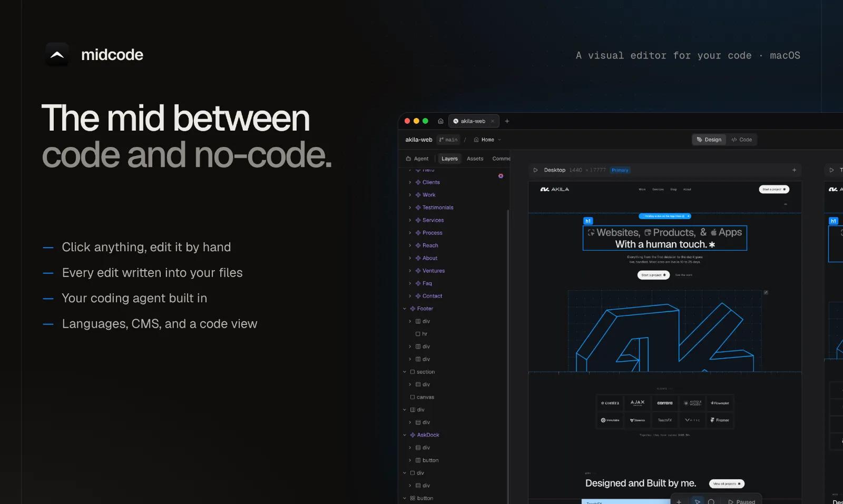843x504 pixels.
Task: Switch to Code mode
Action: click(742, 140)
